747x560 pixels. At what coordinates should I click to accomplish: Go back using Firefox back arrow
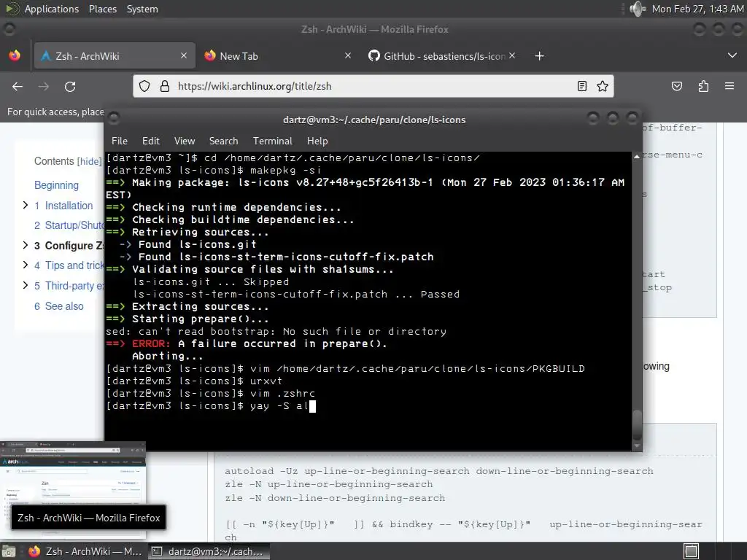point(18,86)
